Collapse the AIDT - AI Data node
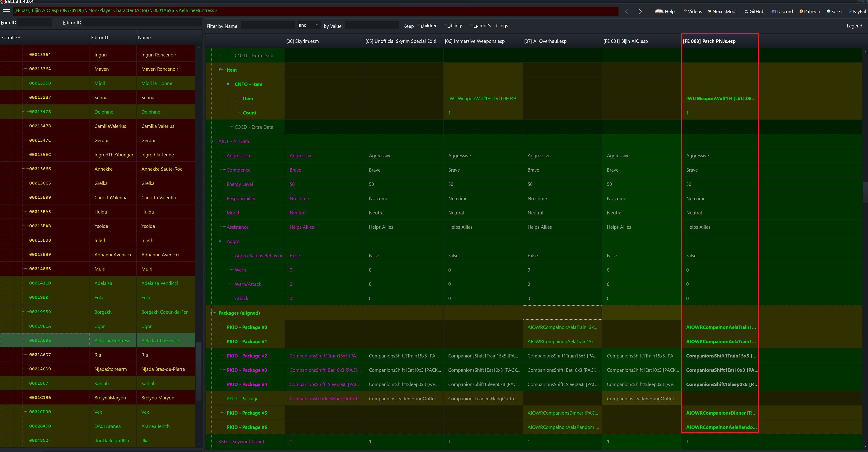This screenshot has height=452, width=868. (212, 141)
